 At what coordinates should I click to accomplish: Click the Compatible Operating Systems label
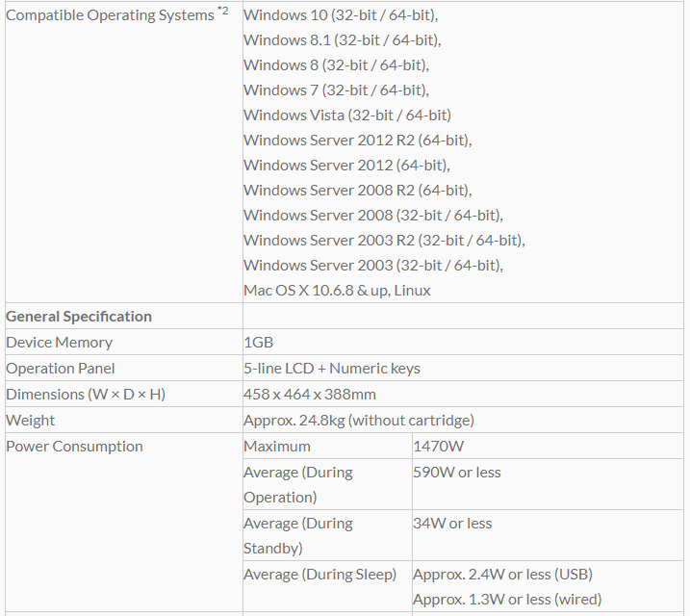pos(110,15)
